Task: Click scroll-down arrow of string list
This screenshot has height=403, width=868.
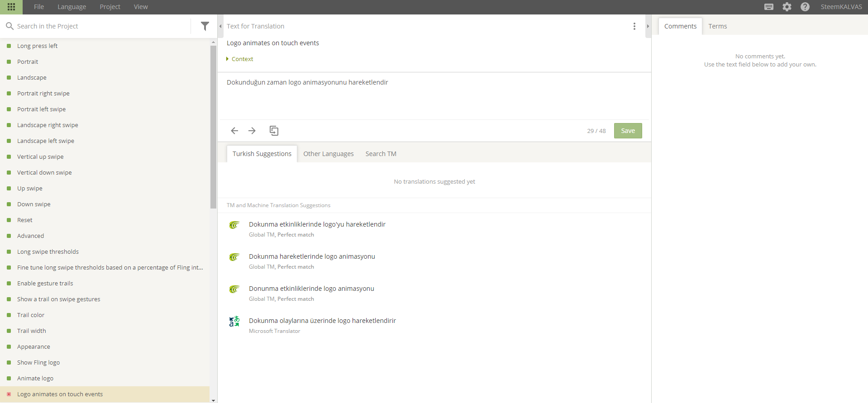Action: tap(214, 400)
